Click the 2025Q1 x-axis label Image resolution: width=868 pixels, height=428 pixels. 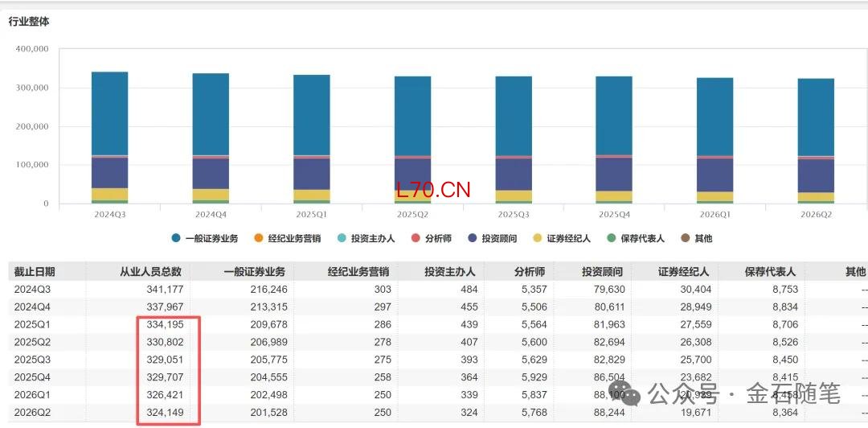tap(311, 215)
